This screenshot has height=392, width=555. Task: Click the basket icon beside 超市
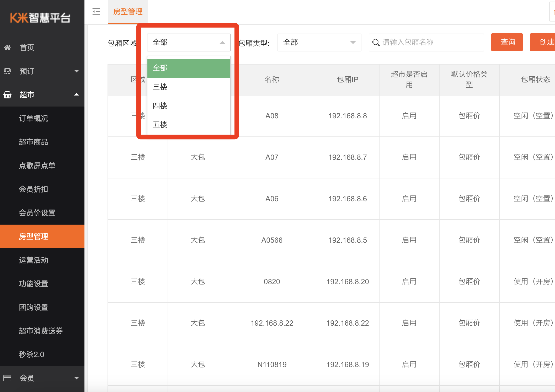pos(7,95)
